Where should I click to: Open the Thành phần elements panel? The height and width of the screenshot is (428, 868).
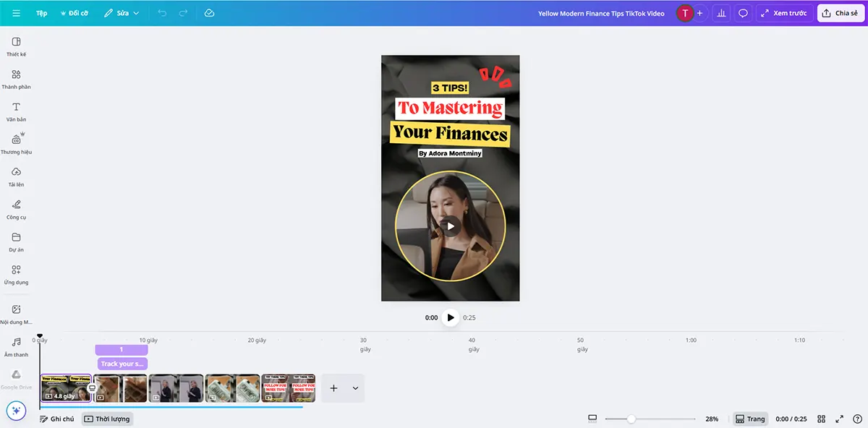click(16, 79)
